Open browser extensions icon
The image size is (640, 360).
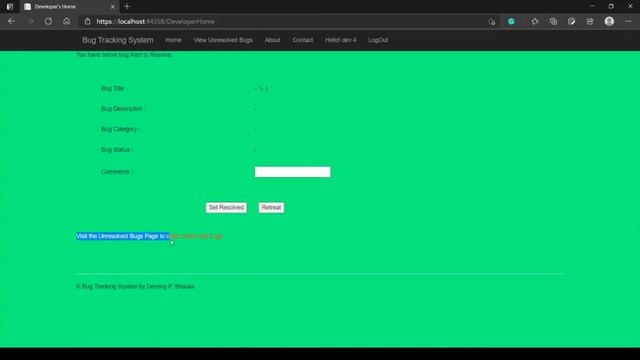pos(571,22)
